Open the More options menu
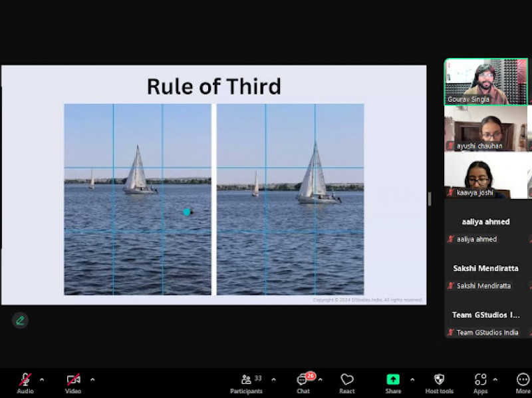This screenshot has width=532, height=398. click(523, 380)
